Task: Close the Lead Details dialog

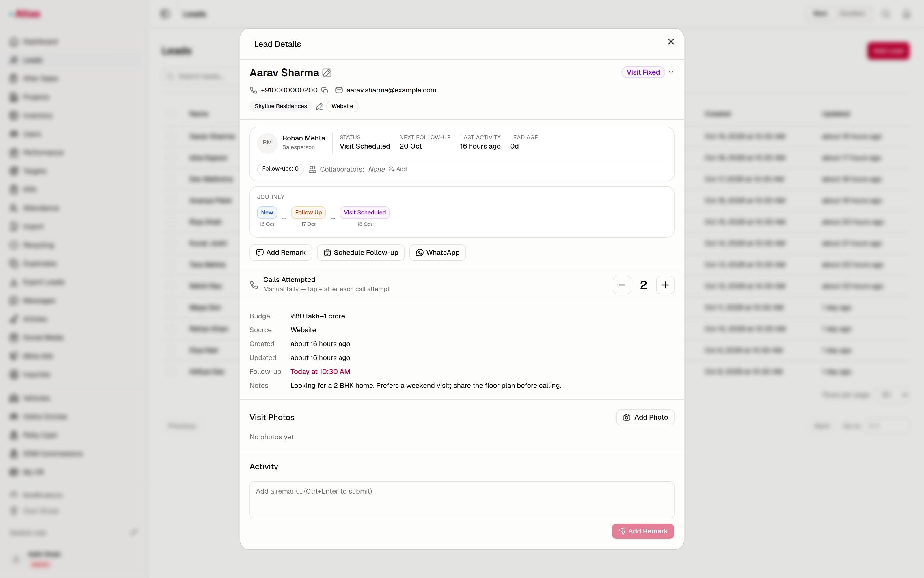Action: (x=671, y=42)
